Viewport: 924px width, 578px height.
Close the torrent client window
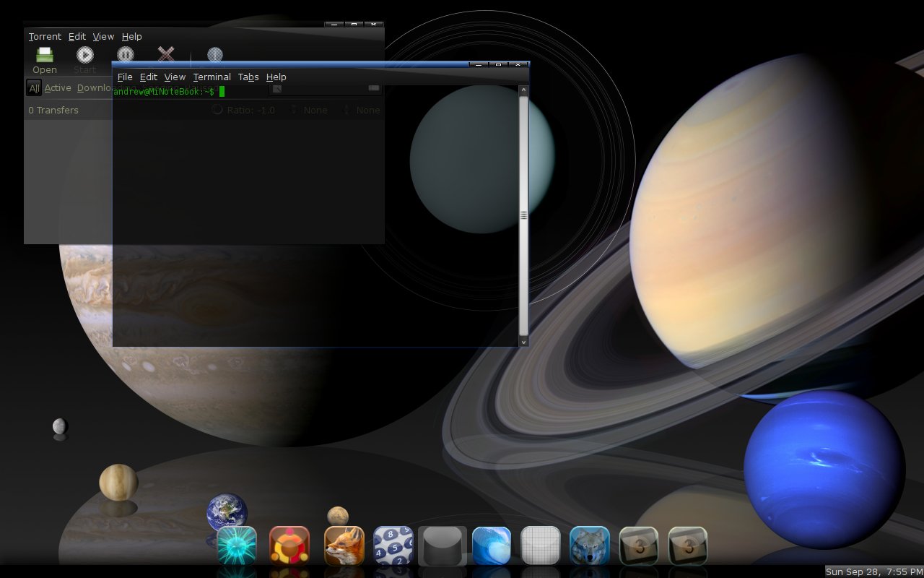373,25
